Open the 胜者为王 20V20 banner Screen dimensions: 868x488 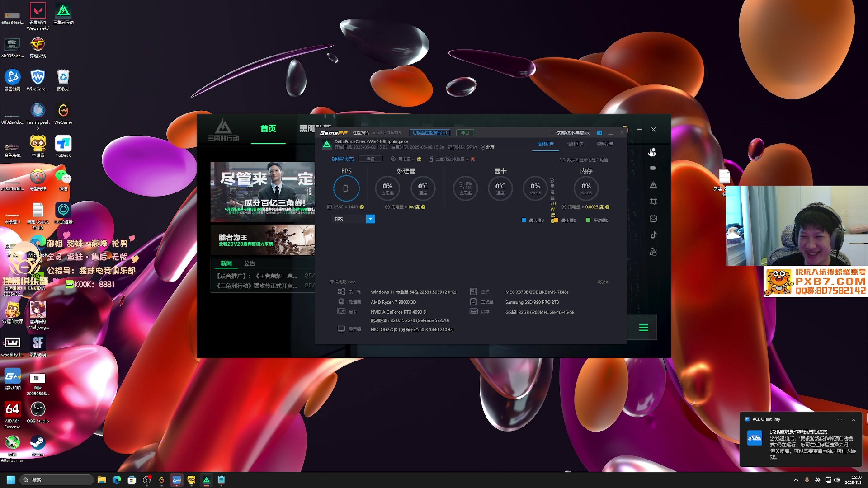pos(263,240)
